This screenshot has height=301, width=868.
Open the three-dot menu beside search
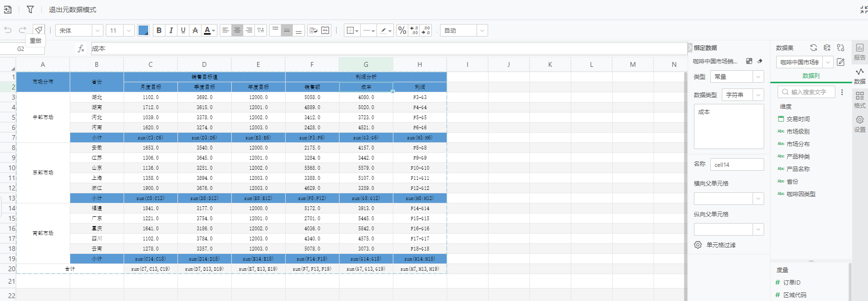[x=842, y=92]
